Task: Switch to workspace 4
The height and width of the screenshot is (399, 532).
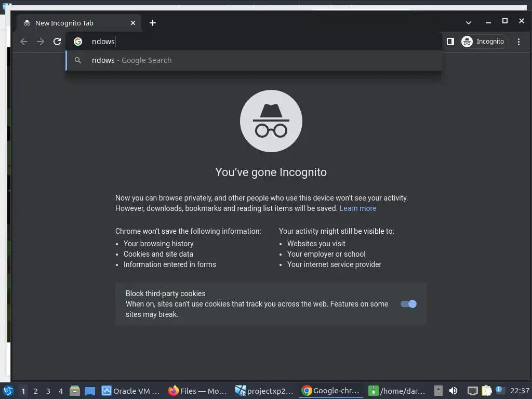Action: pyautogui.click(x=61, y=391)
